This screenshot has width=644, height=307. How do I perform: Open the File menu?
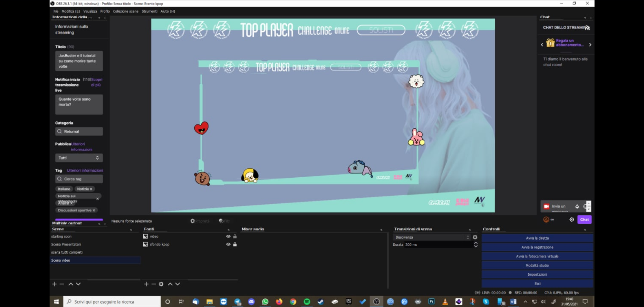tap(56, 11)
